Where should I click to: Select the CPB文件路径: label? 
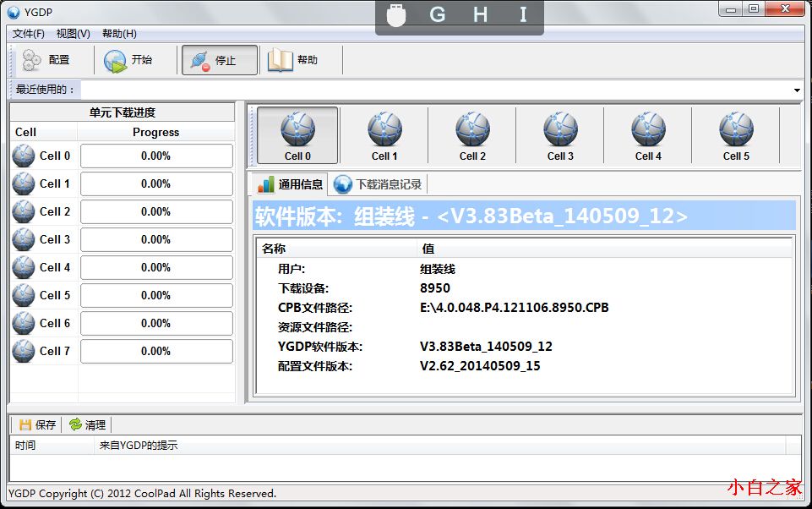[x=315, y=308]
